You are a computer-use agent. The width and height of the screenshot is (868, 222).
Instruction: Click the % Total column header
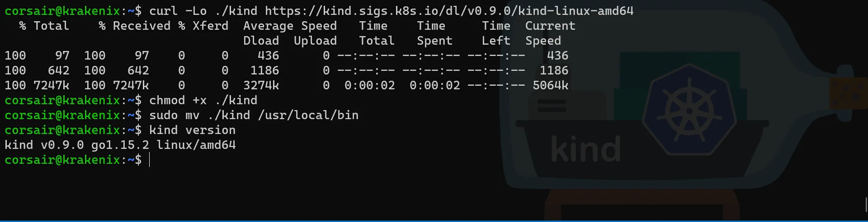coord(44,26)
